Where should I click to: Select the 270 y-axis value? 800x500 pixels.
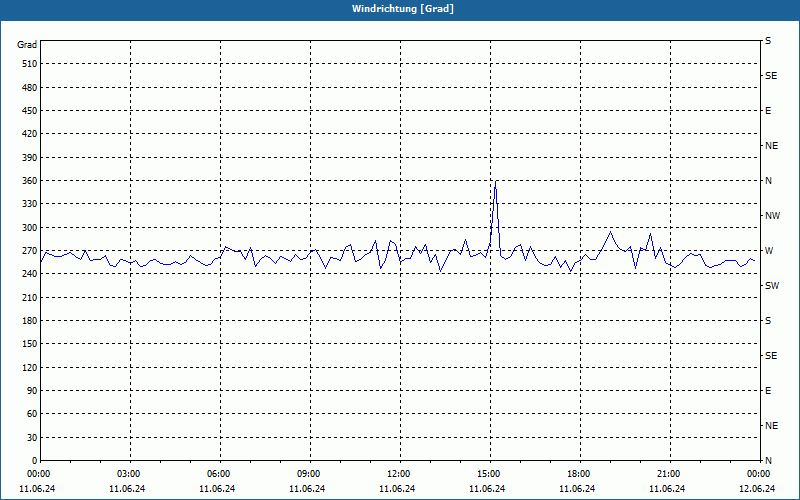tap(30, 251)
